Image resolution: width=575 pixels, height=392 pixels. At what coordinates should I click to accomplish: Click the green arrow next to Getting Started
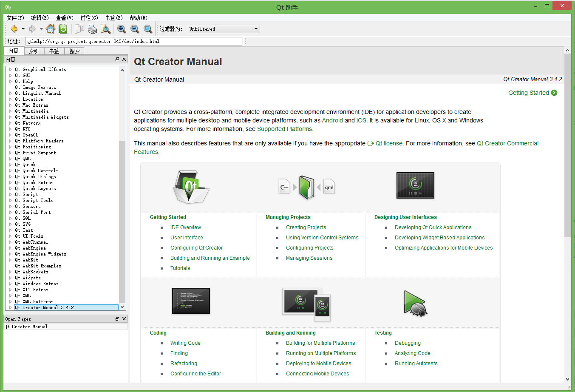pos(554,93)
